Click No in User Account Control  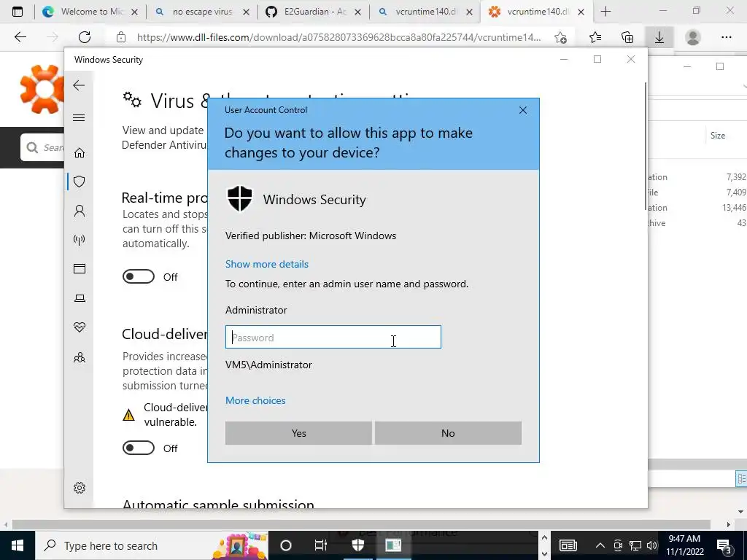[448, 433]
